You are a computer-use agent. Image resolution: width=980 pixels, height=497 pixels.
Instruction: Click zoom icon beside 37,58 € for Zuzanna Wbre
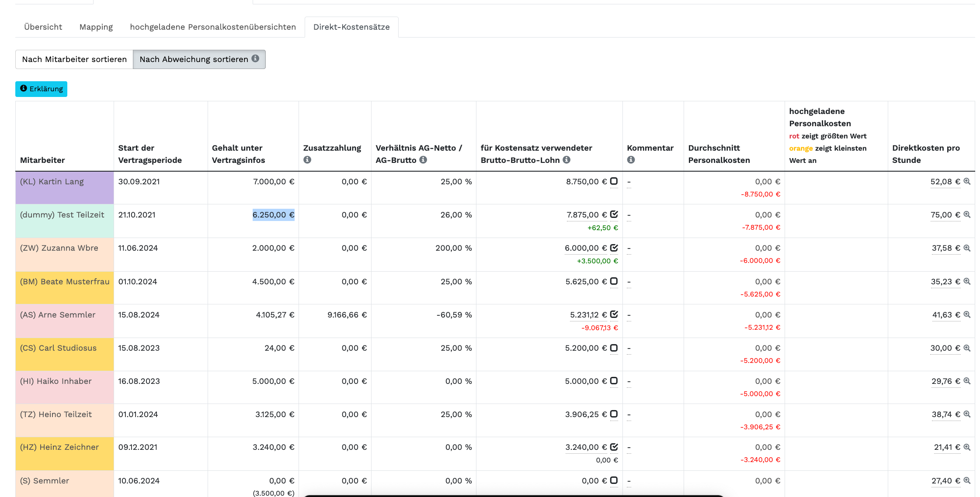pos(967,248)
